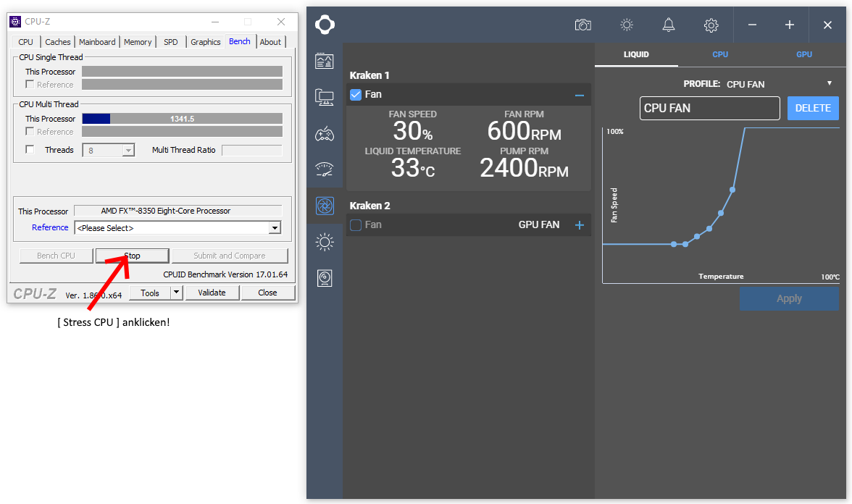This screenshot has height=504, width=852.
Task: Select the cooling fan sidebar icon
Action: click(325, 206)
